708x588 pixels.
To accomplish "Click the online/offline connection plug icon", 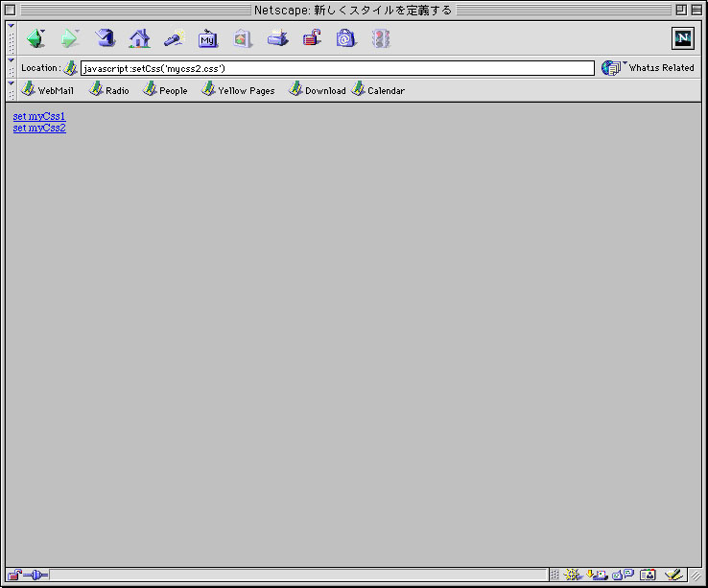I will (x=35, y=575).
